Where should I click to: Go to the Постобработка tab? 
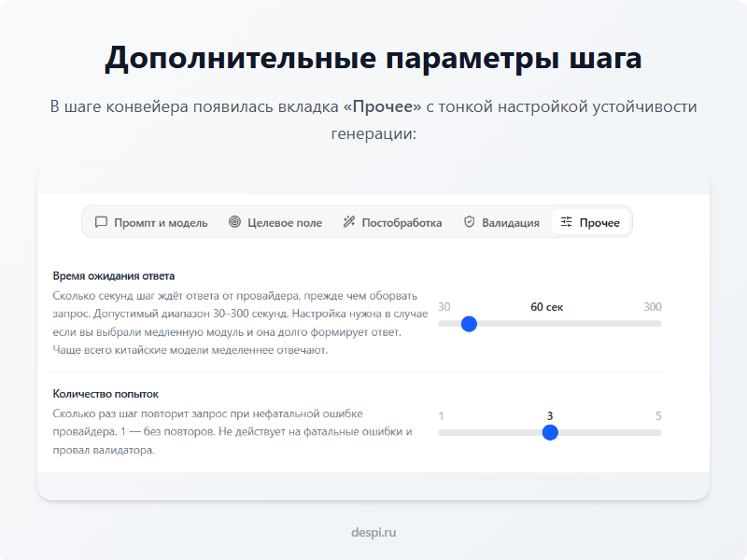(x=392, y=222)
